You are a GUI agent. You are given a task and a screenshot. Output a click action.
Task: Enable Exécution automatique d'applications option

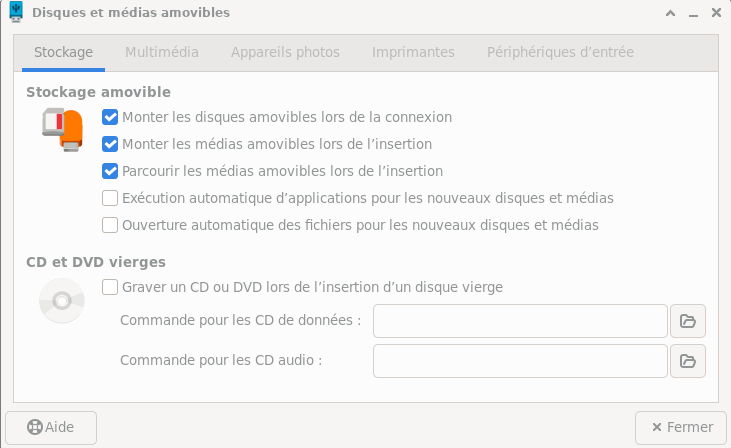coord(111,198)
